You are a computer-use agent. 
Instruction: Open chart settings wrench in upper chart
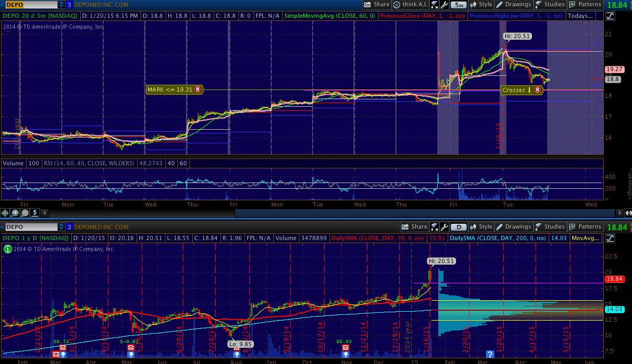445,5
